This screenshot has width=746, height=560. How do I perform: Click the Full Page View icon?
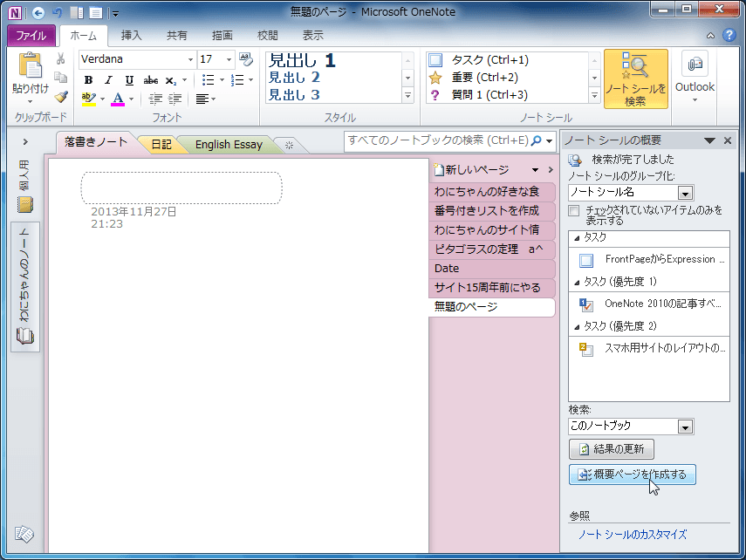pos(96,13)
